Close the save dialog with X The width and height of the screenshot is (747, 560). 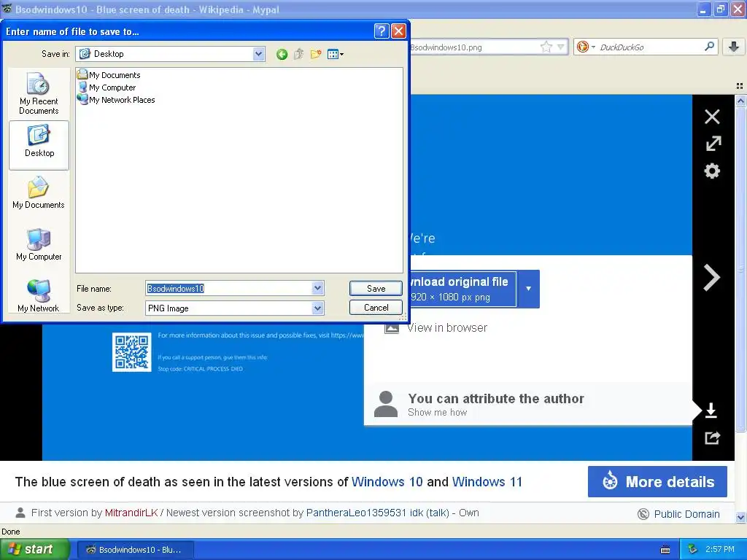click(398, 31)
